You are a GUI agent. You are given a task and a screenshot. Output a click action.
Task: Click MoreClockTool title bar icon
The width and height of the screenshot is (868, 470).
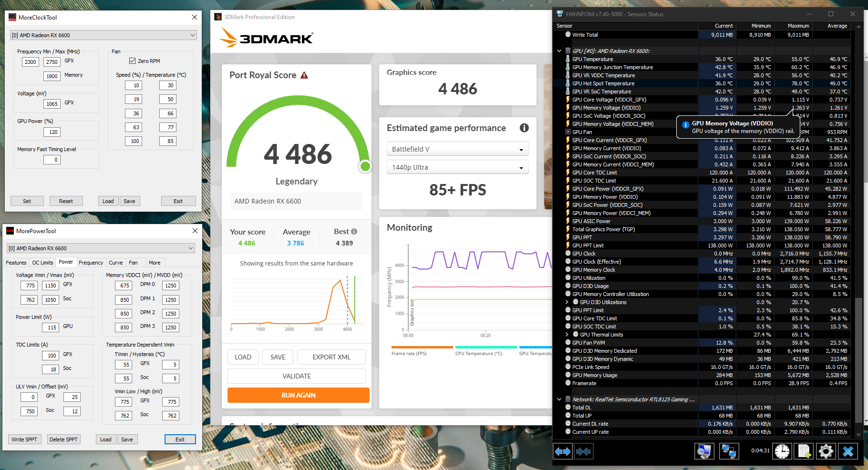(x=12, y=18)
